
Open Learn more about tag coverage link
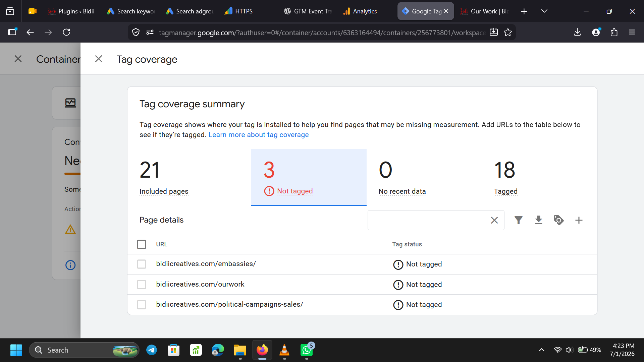258,135
